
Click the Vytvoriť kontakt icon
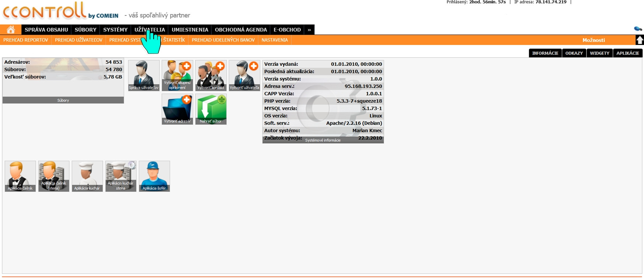[211, 76]
